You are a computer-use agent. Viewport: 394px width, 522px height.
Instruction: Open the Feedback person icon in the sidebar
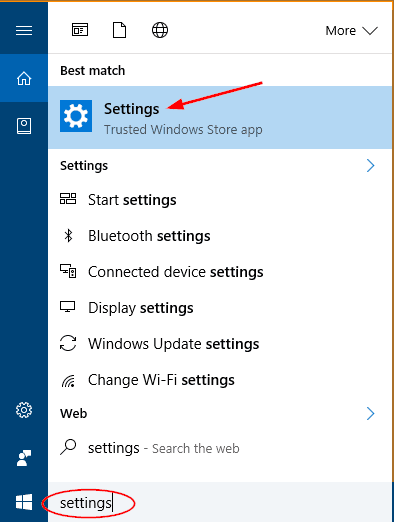pyautogui.click(x=24, y=458)
